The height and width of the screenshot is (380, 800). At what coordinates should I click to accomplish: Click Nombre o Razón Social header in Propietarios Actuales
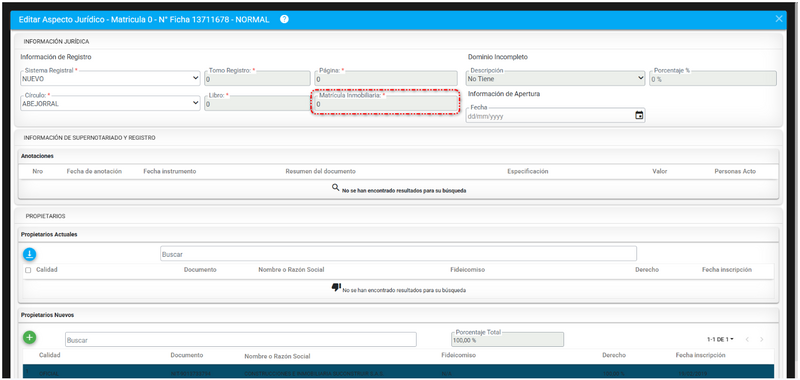tap(291, 270)
